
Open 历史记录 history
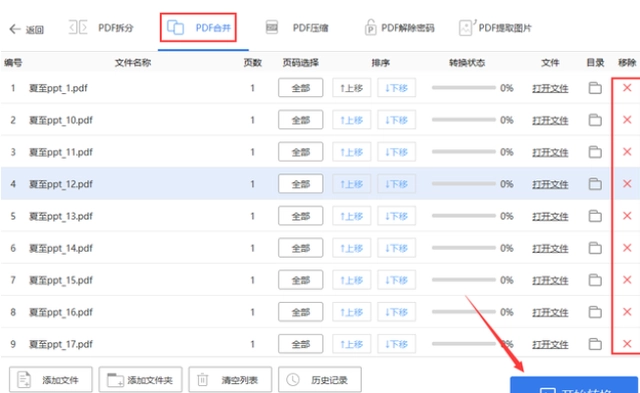(x=320, y=380)
